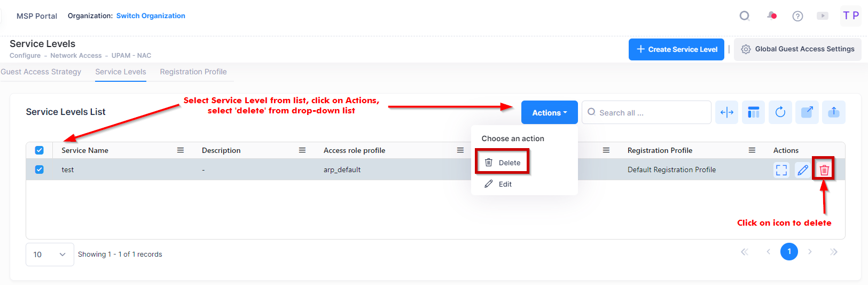Click the Create Service Level button

[x=676, y=49]
